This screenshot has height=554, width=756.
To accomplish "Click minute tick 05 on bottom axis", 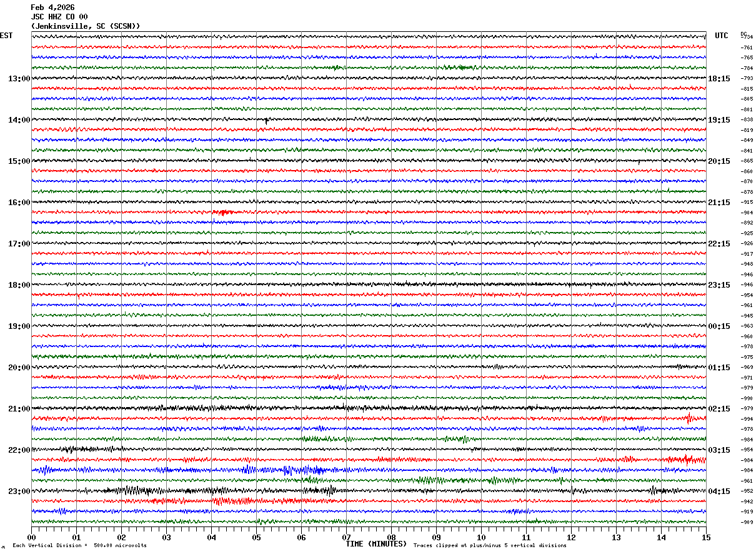I will coord(256,537).
